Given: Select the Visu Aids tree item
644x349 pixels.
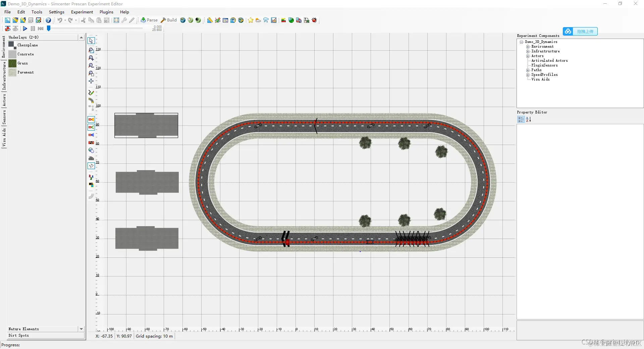Looking at the screenshot, I should pyautogui.click(x=540, y=80).
